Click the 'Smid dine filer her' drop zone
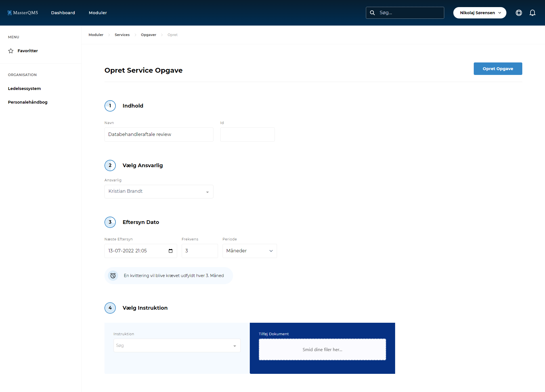The height and width of the screenshot is (392, 545). pos(322,349)
